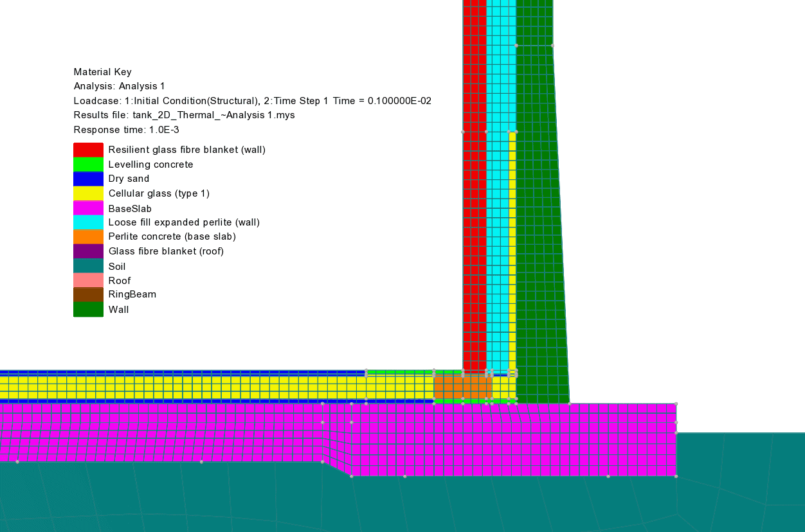Click the purple Glass fibre blanket (roof) swatch

click(x=88, y=251)
